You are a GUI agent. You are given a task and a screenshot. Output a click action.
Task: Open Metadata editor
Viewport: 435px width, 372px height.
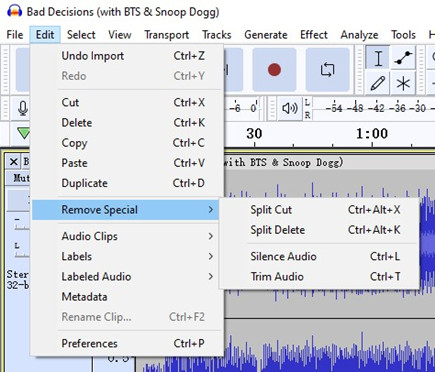[x=126, y=297]
